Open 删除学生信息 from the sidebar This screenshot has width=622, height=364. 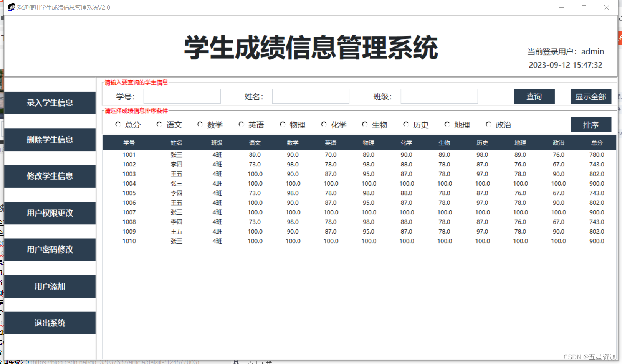(x=50, y=140)
